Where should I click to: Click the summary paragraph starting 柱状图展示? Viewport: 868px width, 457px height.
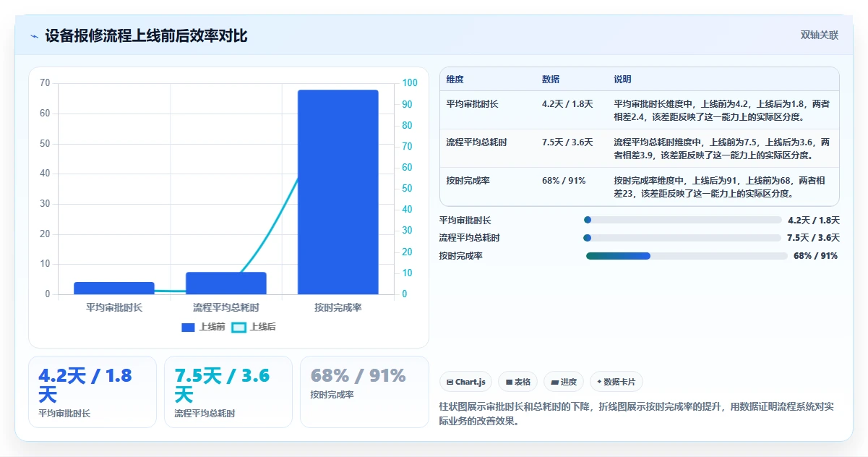[636, 414]
